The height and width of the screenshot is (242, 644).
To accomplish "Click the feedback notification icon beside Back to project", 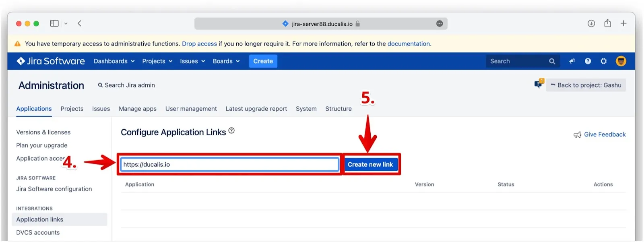I will 539,84.
